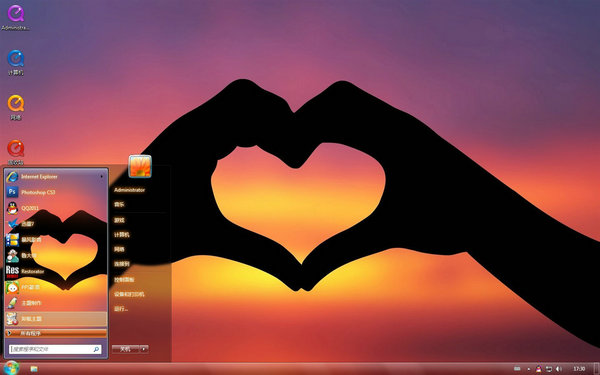Click the network tray icon
The height and width of the screenshot is (375, 600).
click(549, 369)
